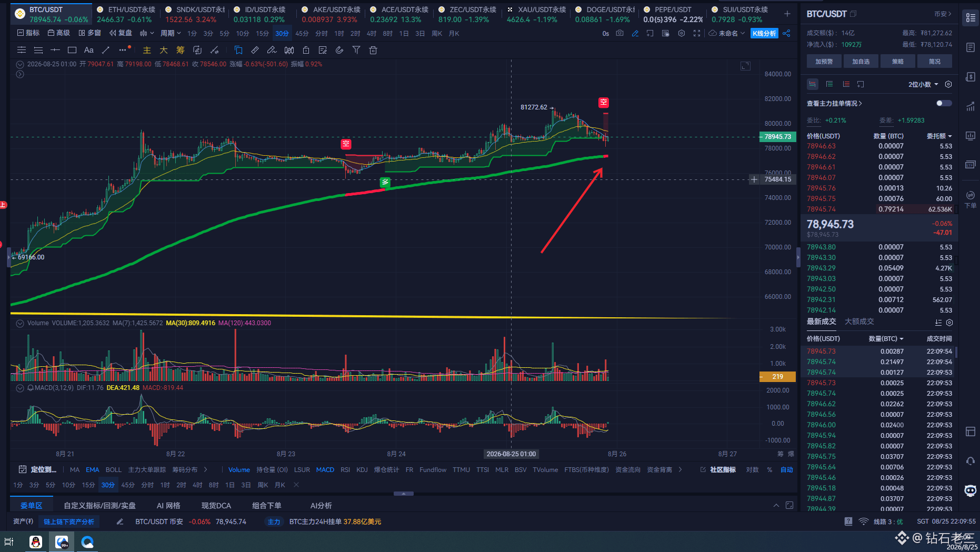Switch to PEPE/USDT tab
The image size is (980, 552).
click(673, 14)
